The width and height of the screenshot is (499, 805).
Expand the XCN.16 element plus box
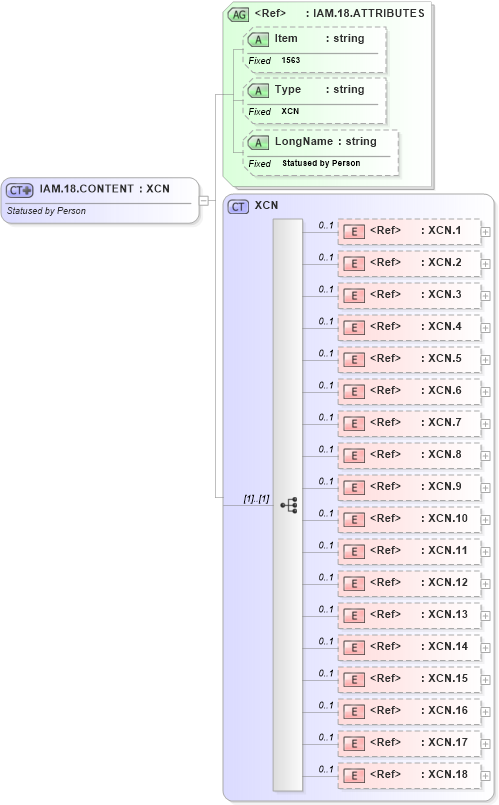485,712
